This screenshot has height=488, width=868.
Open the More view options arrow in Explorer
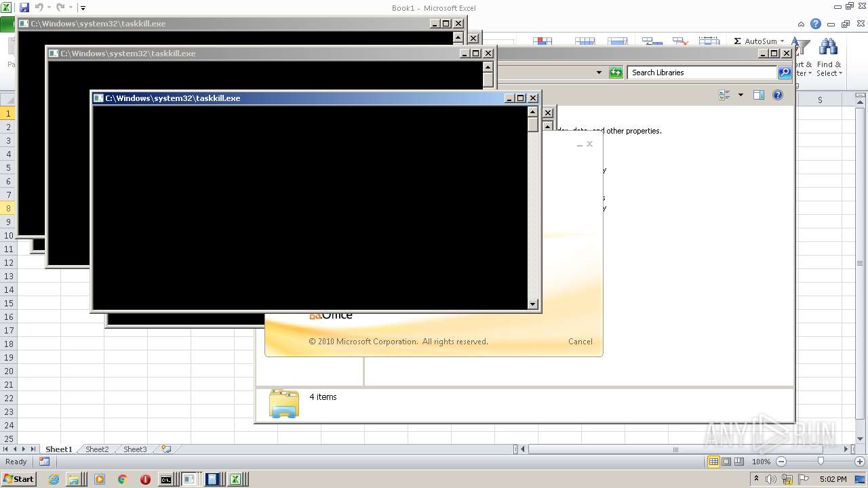[741, 95]
